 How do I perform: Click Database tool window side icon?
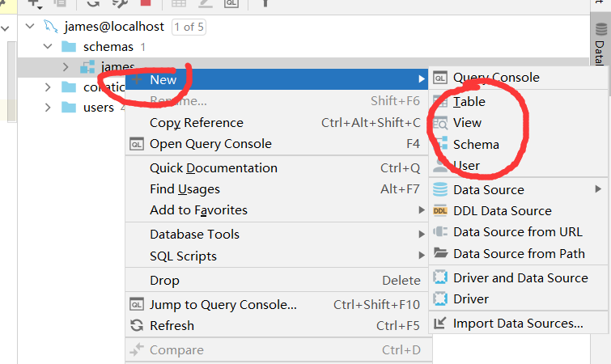tap(600, 29)
